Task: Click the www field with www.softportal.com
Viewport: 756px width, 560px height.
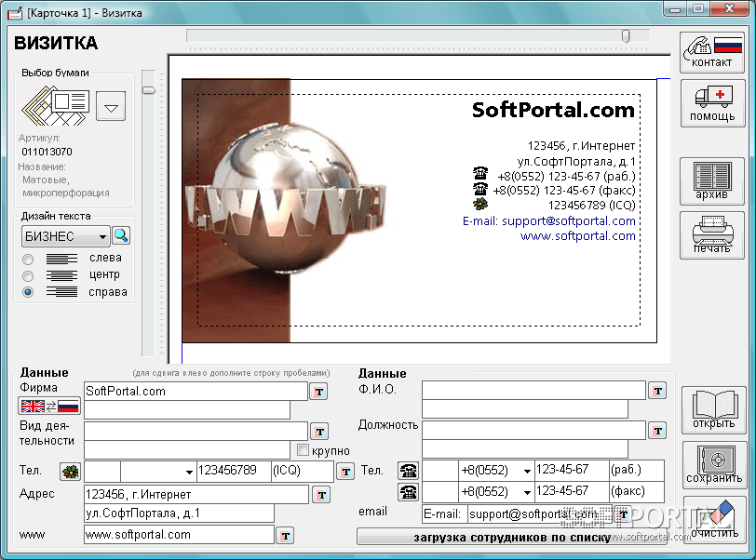Action: 179,535
